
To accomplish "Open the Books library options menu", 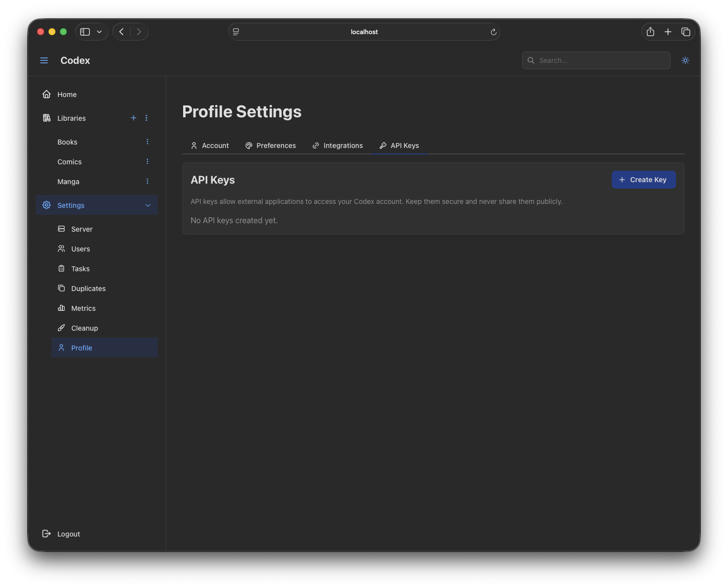I will (x=147, y=142).
